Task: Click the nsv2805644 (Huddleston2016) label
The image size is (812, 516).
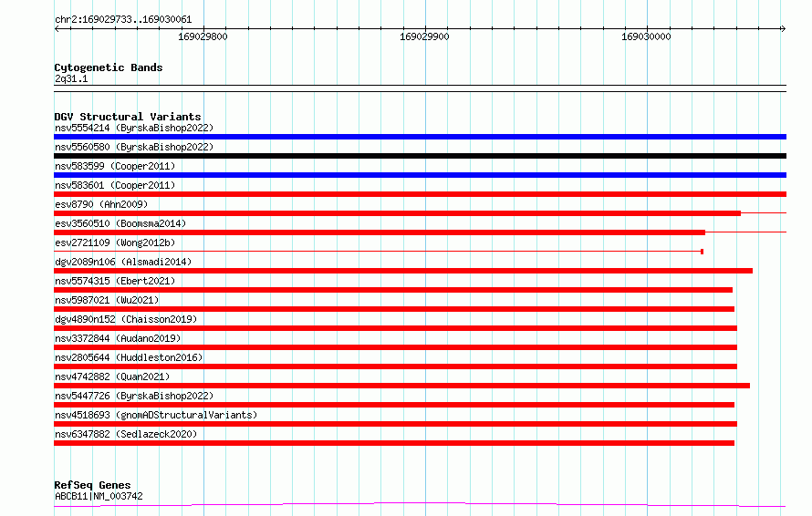Action: [x=129, y=357]
